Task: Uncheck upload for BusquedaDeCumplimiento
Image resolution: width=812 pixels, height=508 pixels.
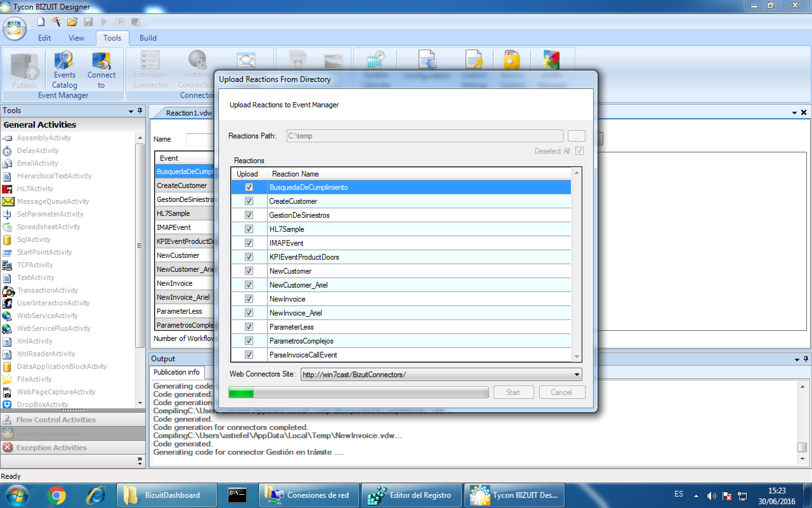Action: [249, 187]
